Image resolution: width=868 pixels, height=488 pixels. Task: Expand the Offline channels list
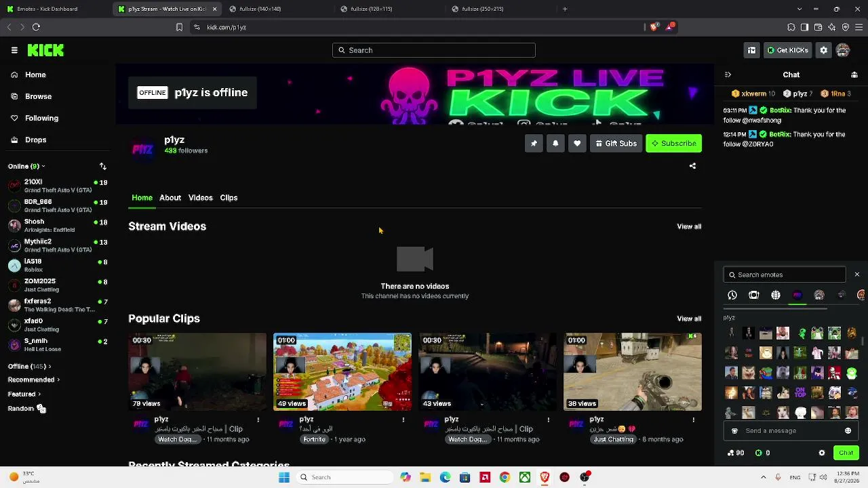pyautogui.click(x=29, y=367)
